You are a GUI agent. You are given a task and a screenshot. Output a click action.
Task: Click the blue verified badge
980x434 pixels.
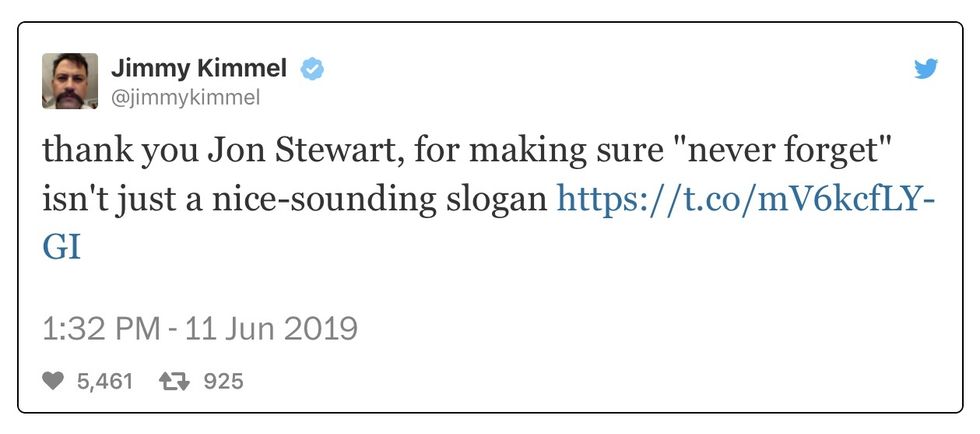click(x=312, y=69)
